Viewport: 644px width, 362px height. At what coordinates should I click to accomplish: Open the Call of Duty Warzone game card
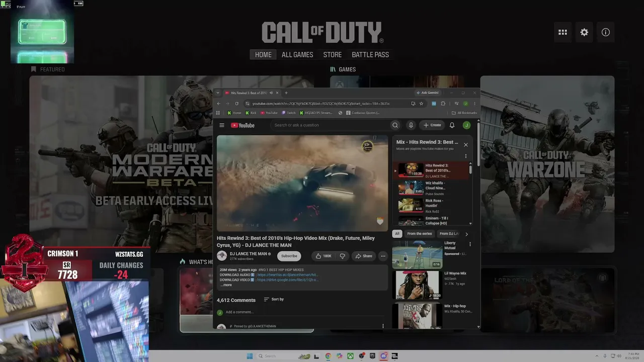pos(547,164)
